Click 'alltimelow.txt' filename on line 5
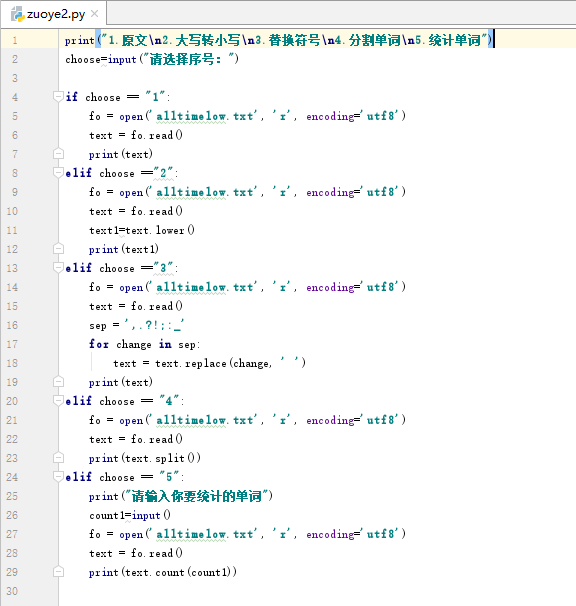 (204, 116)
